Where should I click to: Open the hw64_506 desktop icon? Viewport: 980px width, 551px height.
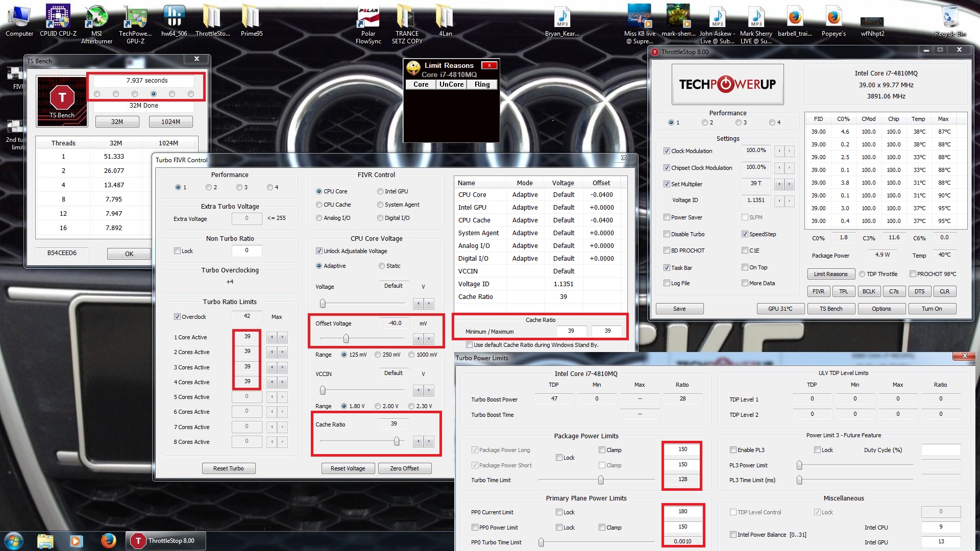tap(174, 20)
